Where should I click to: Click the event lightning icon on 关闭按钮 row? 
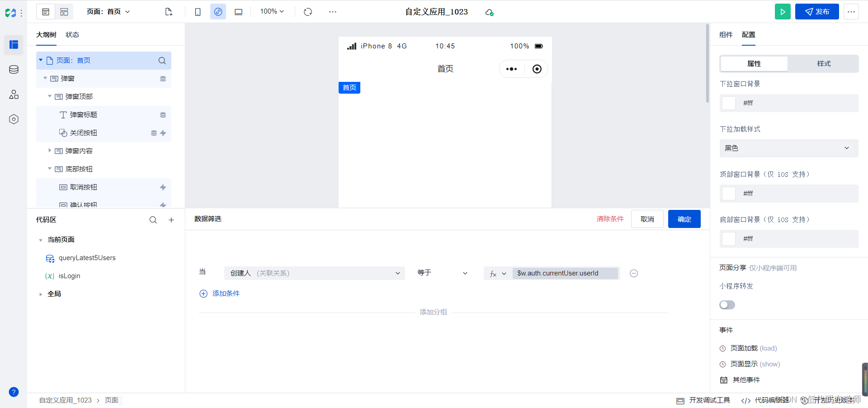tap(163, 133)
